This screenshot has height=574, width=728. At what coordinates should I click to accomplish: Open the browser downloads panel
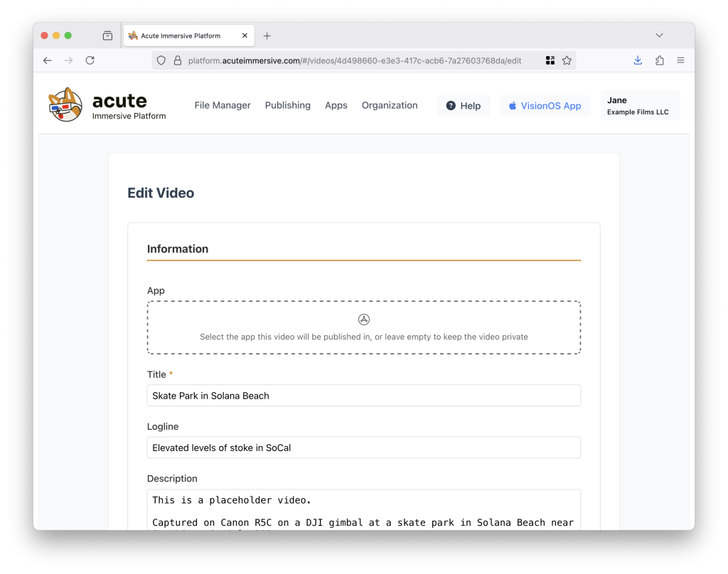point(638,60)
